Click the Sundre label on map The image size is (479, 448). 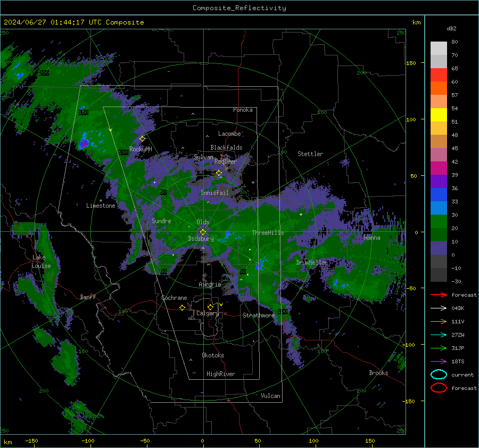(x=161, y=221)
